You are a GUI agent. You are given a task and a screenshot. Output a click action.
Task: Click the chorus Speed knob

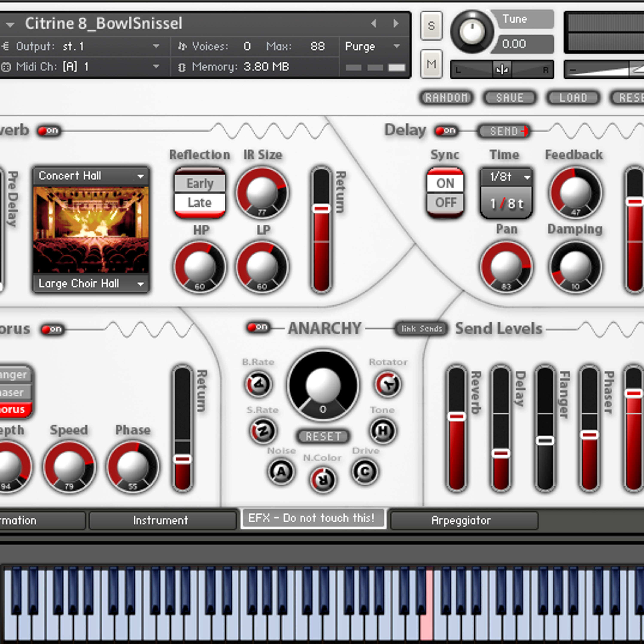coord(69,467)
